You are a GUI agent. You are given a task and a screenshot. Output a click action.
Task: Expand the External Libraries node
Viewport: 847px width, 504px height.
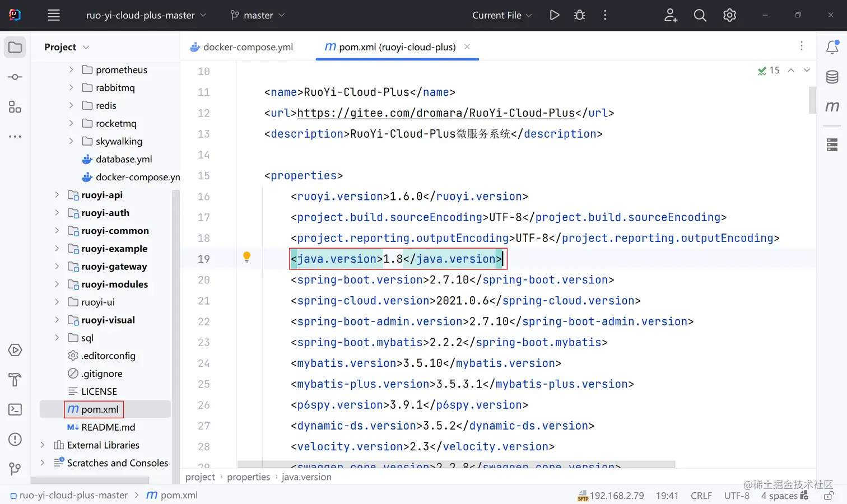pyautogui.click(x=43, y=445)
